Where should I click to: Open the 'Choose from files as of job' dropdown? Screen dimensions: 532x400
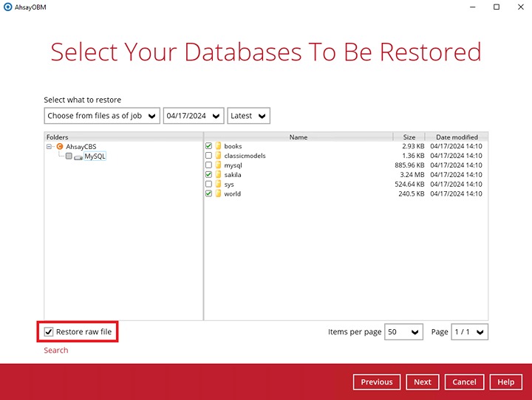pyautogui.click(x=102, y=116)
